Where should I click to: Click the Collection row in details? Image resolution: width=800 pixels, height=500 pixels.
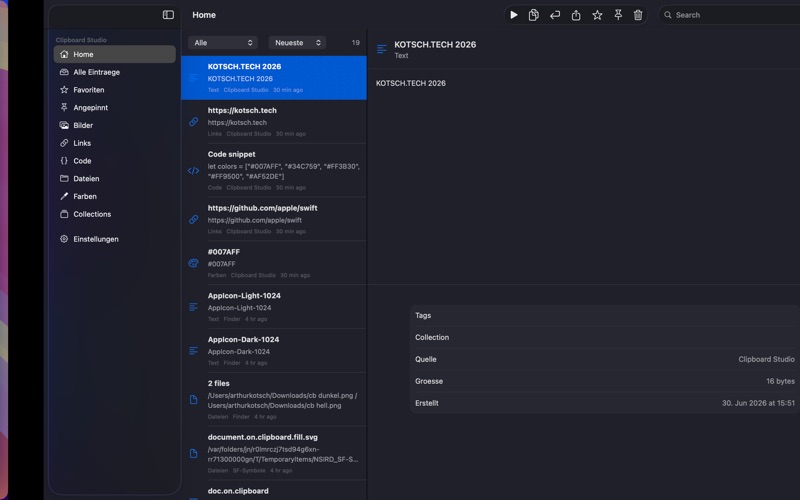[x=605, y=337]
